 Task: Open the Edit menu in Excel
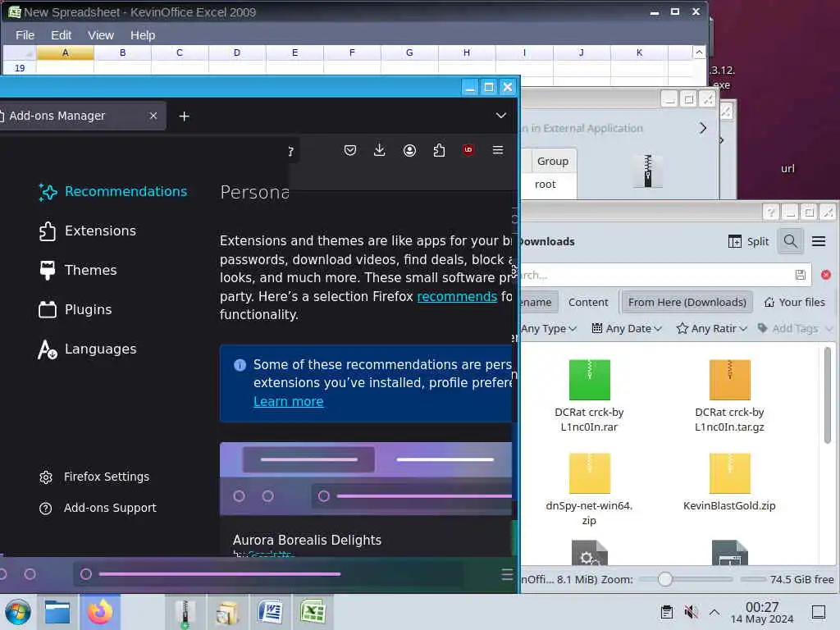(61, 35)
